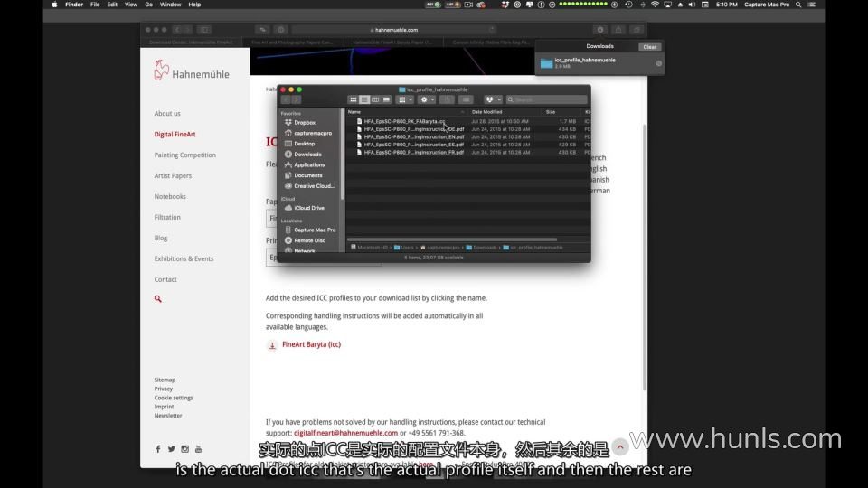The height and width of the screenshot is (488, 868).
Task: Switch Finder to gallery view
Action: [x=386, y=99]
